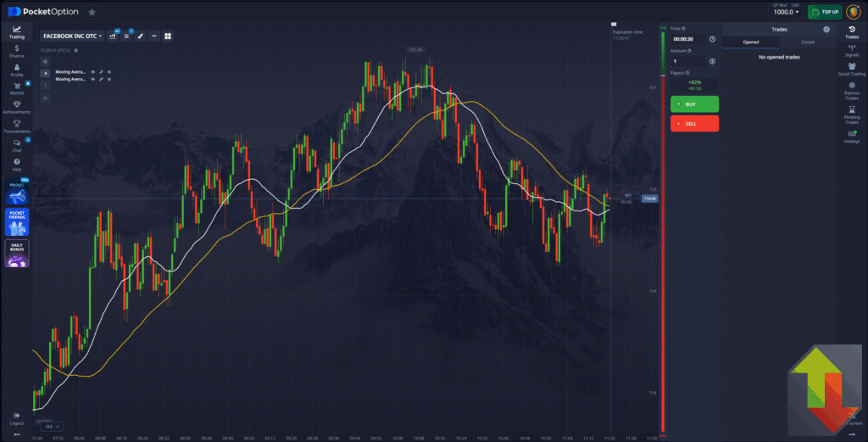Open the chart type settings button
868x442 pixels.
point(113,36)
